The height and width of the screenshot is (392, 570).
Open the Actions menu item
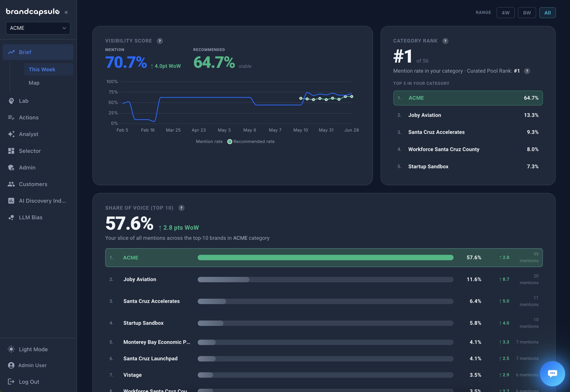click(38, 117)
